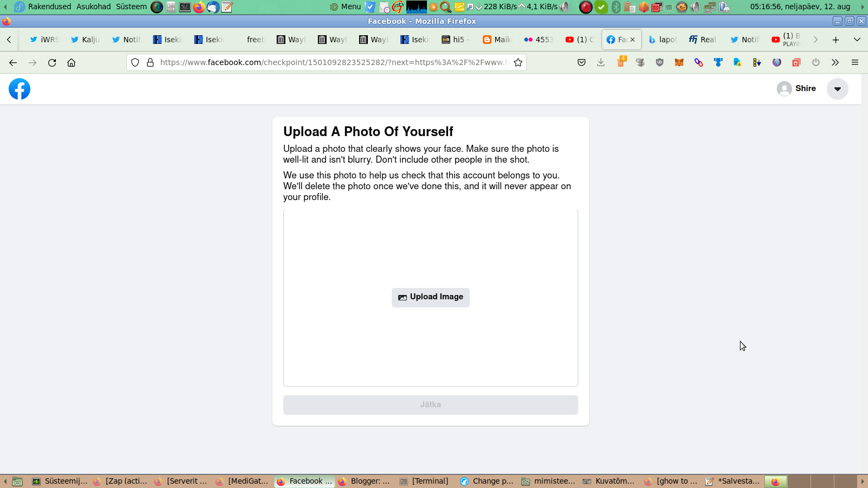Open the clipboard manager tray icon
868x488 pixels.
tap(629, 7)
